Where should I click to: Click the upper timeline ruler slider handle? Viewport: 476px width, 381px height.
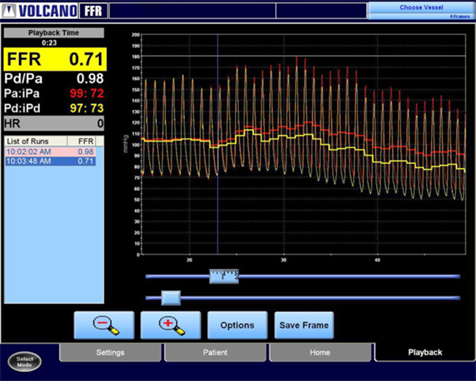224,276
